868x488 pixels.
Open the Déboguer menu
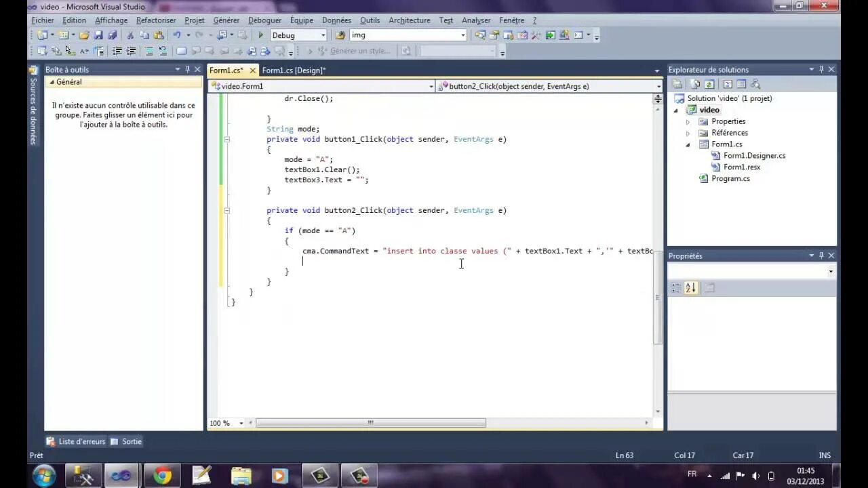pyautogui.click(x=264, y=20)
